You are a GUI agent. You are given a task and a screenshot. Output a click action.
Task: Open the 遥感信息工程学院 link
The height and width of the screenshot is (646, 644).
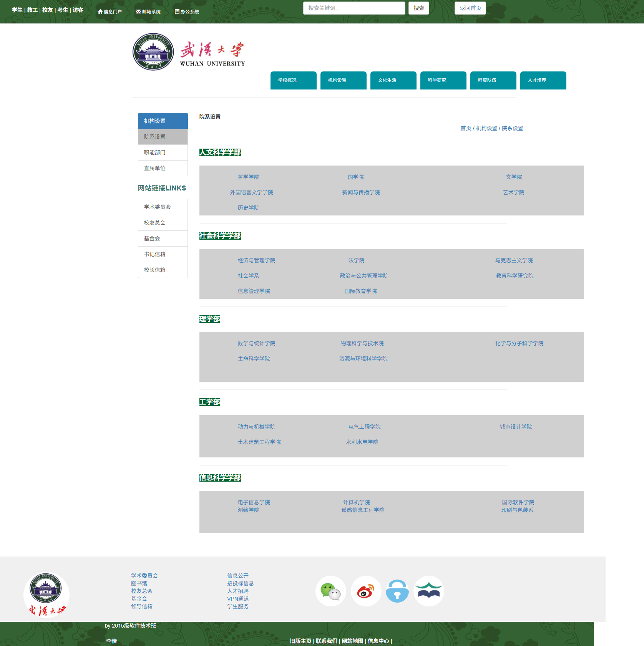[x=363, y=510]
